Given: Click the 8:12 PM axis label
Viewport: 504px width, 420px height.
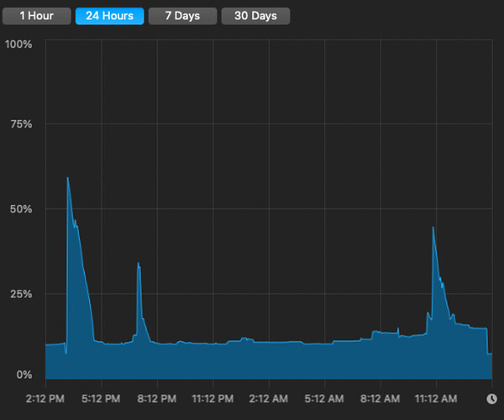Looking at the screenshot, I should 157,399.
